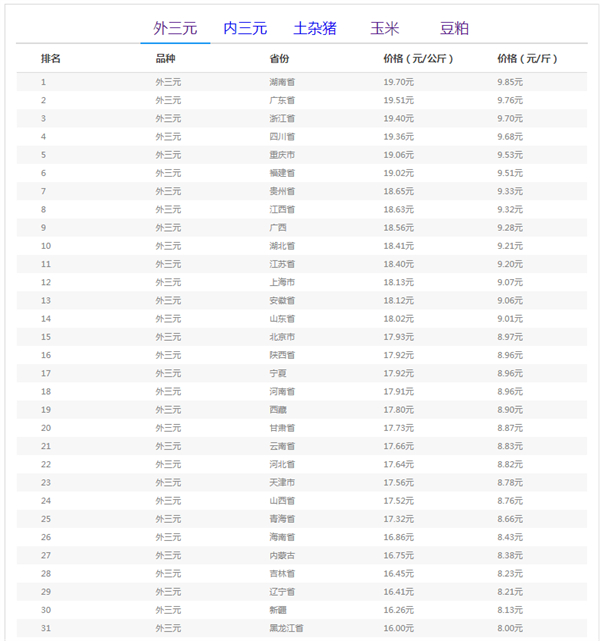Click the 陕西省 cell
This screenshot has width=600, height=641.
282,355
